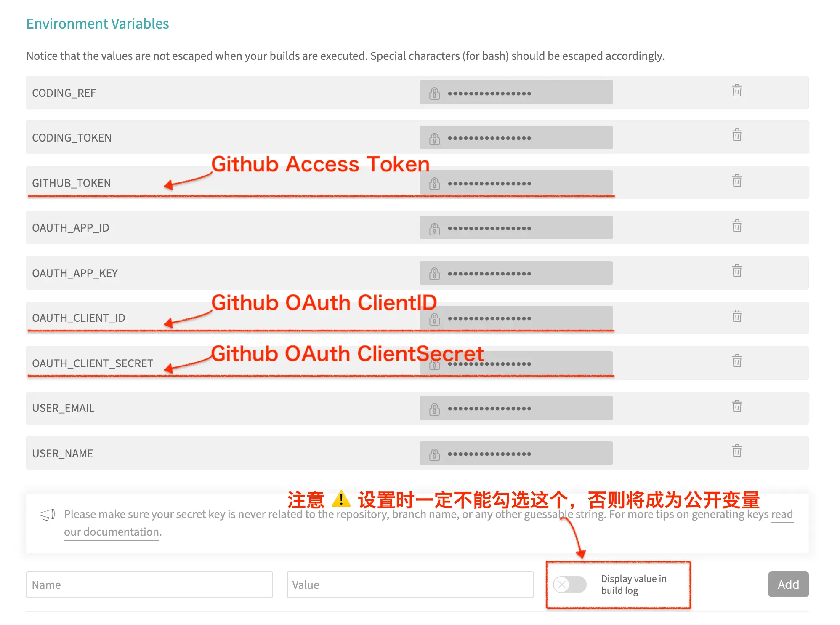Click trash icon for OAUTH_CLIENT_SECRET
840x625 pixels.
[736, 361]
